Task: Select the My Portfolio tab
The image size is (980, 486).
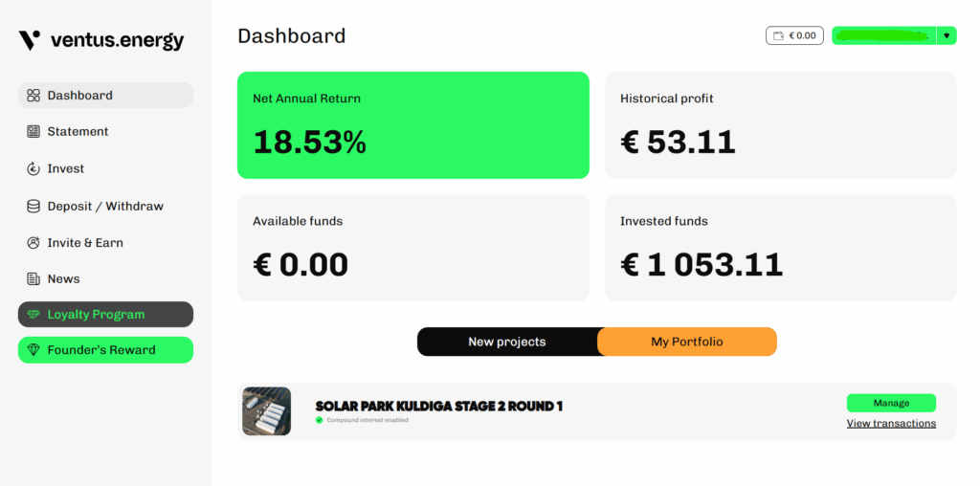Action: tap(687, 342)
